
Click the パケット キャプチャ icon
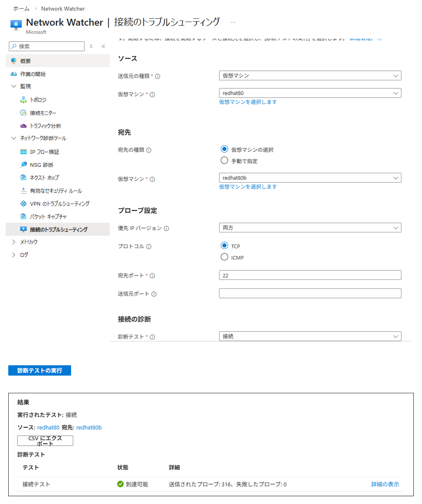point(24,216)
